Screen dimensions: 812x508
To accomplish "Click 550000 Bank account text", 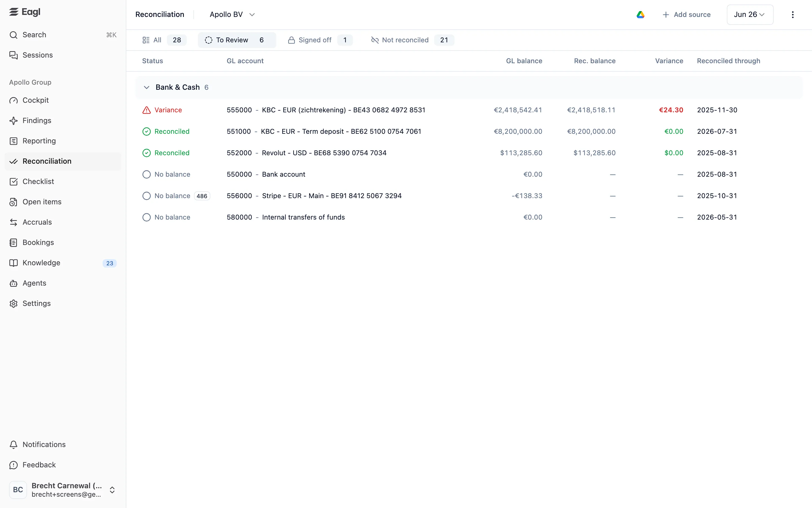I will click(x=266, y=174).
